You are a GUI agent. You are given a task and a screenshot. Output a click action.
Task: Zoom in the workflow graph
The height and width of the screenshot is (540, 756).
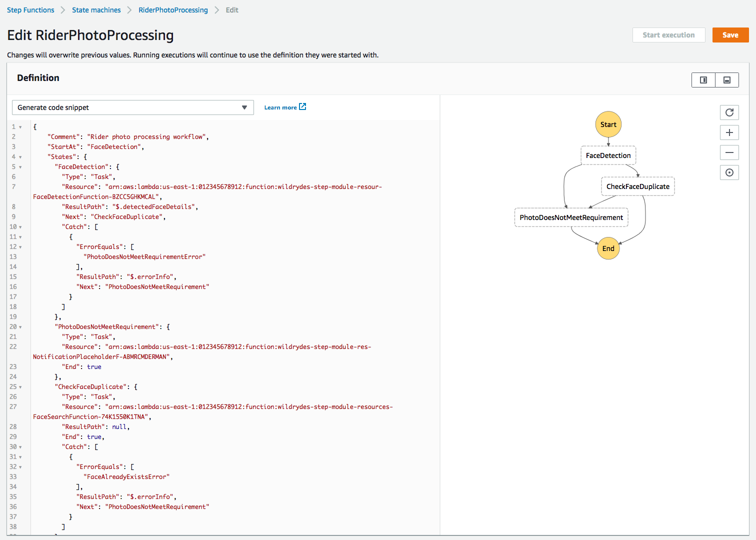pyautogui.click(x=729, y=132)
